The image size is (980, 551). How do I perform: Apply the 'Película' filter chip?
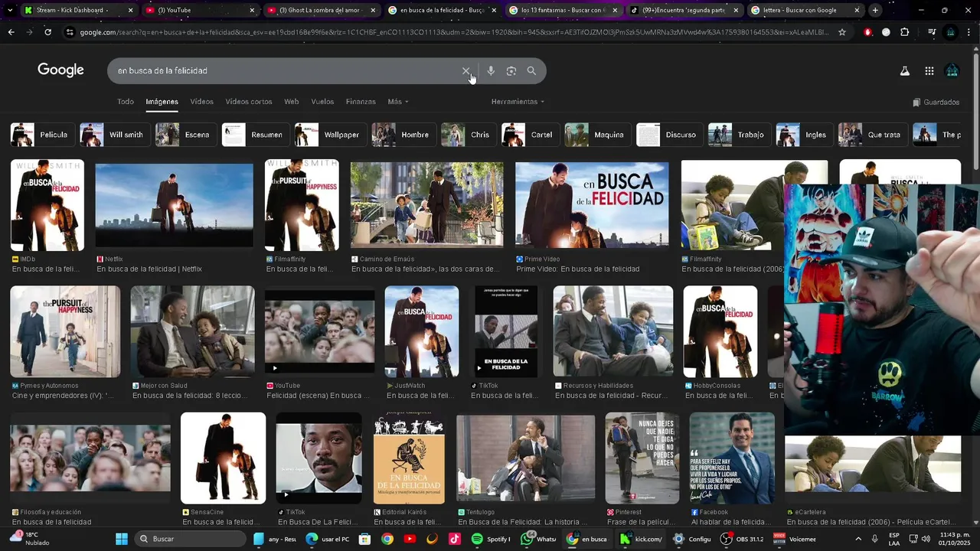pos(41,135)
